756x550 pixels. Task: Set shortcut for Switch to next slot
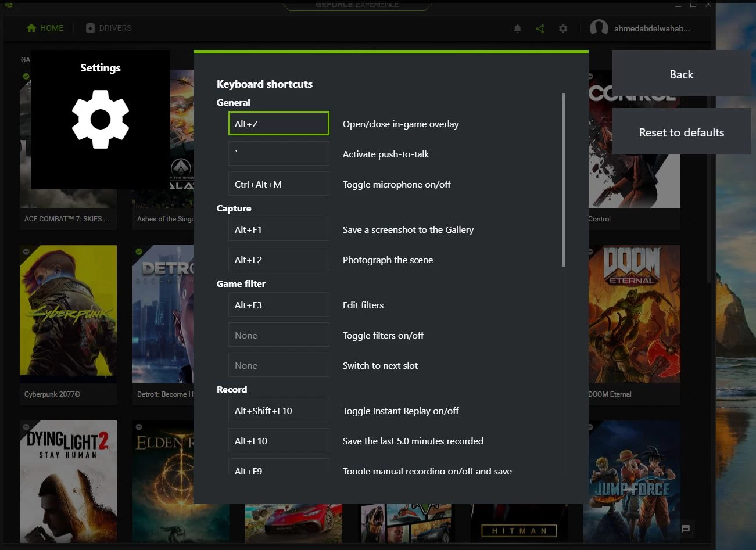click(279, 365)
